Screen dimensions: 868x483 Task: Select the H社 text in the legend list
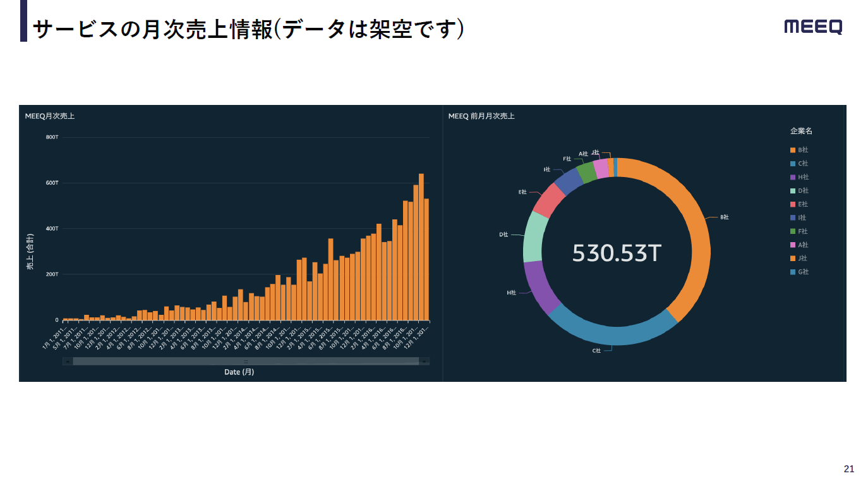tap(803, 178)
